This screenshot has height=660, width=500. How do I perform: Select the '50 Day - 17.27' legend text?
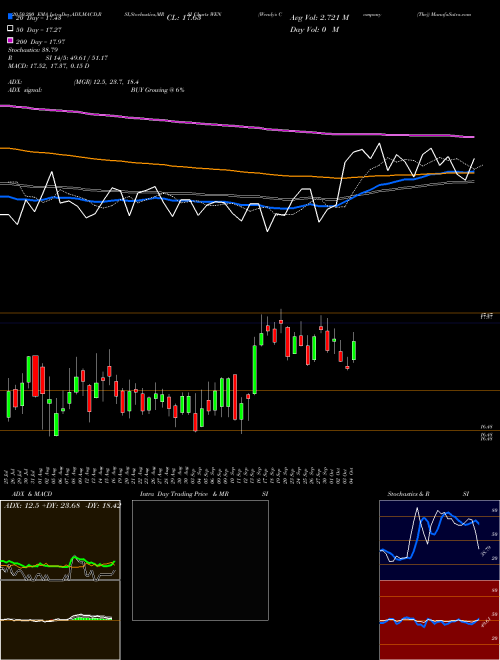click(39, 30)
